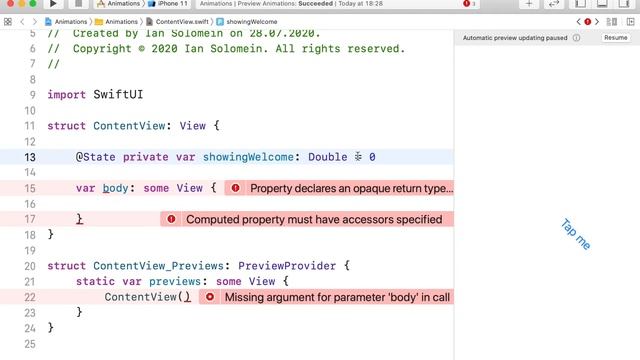Add an editor on the right
The height and width of the screenshot is (360, 640).
pyautogui.click(x=631, y=22)
